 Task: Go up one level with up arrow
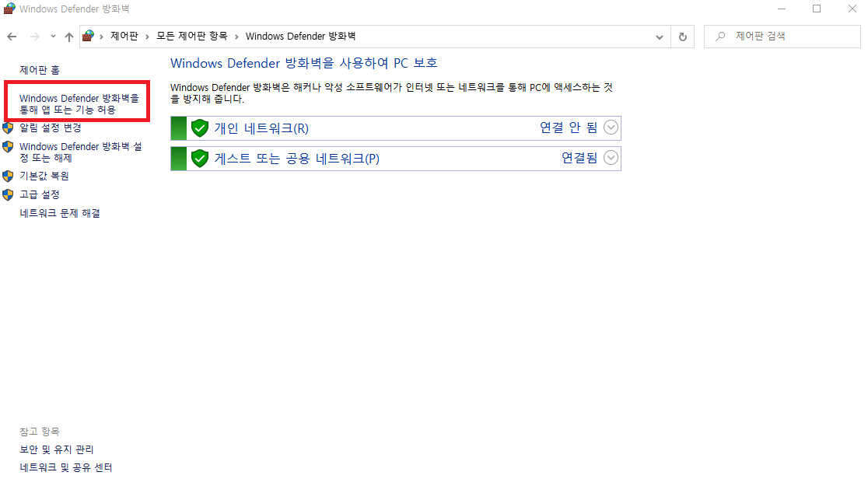(68, 37)
